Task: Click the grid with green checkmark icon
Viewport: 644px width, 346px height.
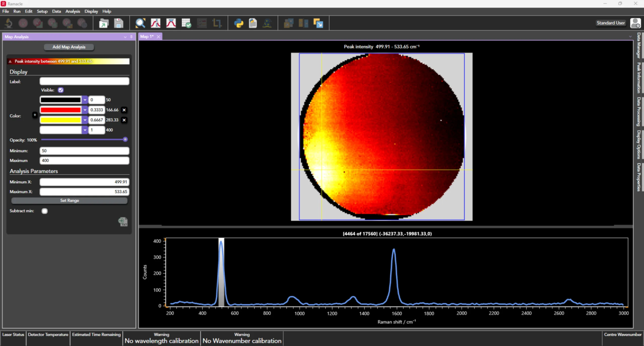Action: 186,23
